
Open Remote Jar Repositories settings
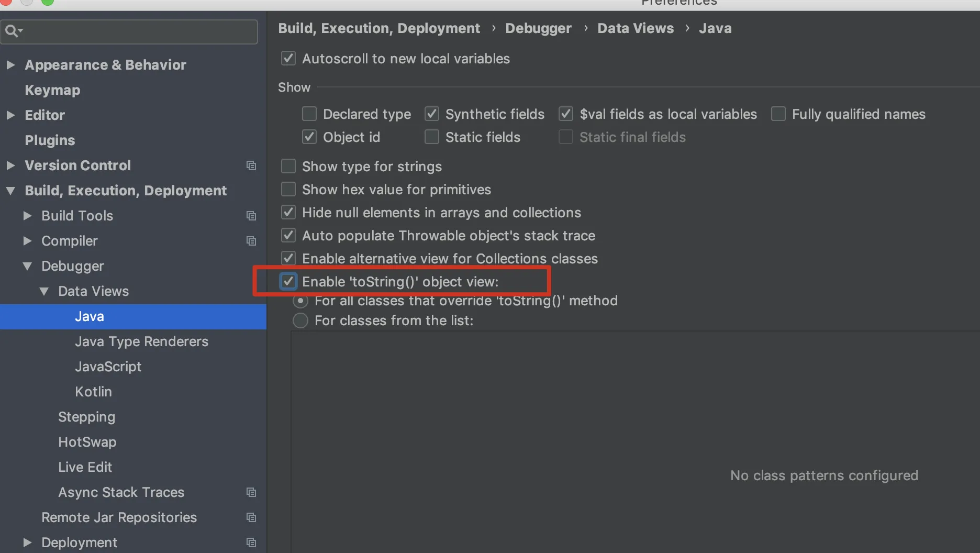point(119,517)
